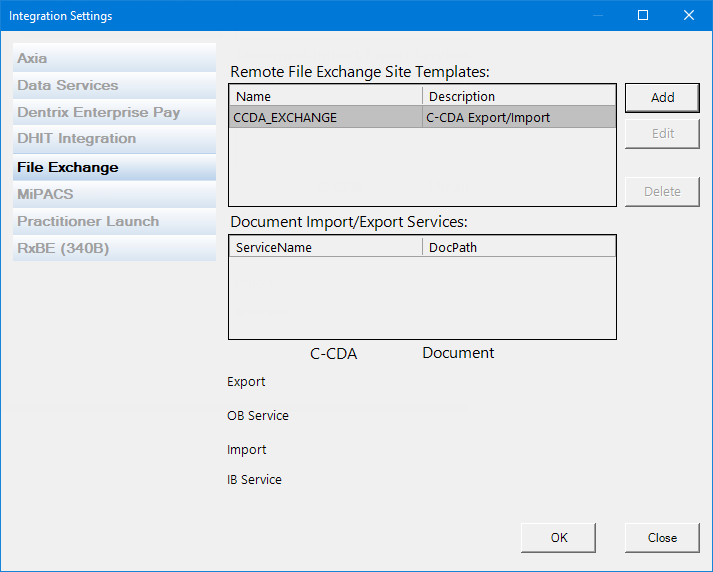Click the Edit template button
Viewport: 713px width, 572px height.
click(662, 134)
